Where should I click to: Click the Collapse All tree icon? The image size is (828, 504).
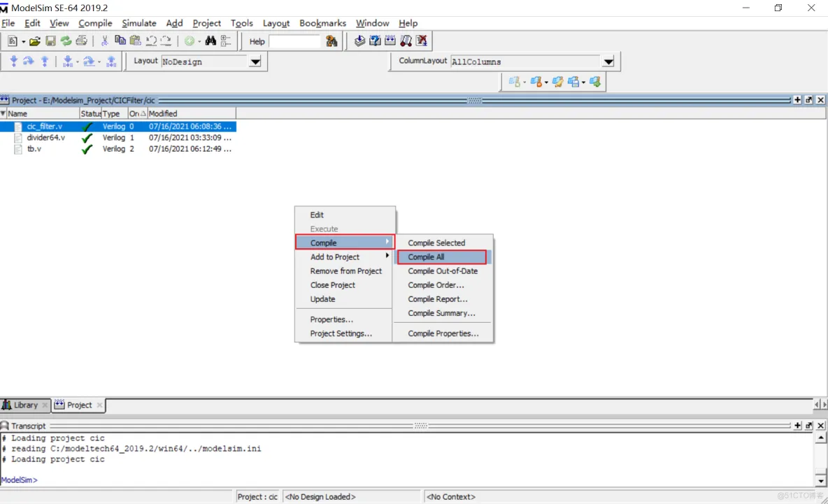[x=226, y=41]
